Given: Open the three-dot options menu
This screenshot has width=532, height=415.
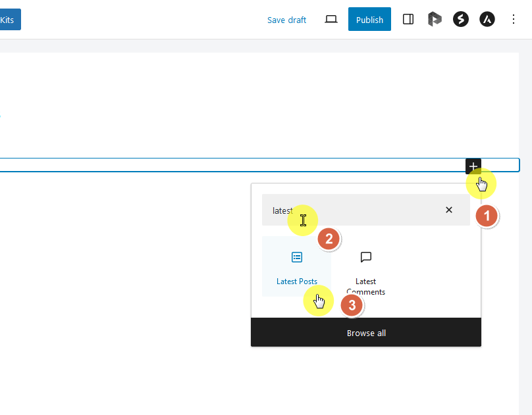Looking at the screenshot, I should 514,19.
